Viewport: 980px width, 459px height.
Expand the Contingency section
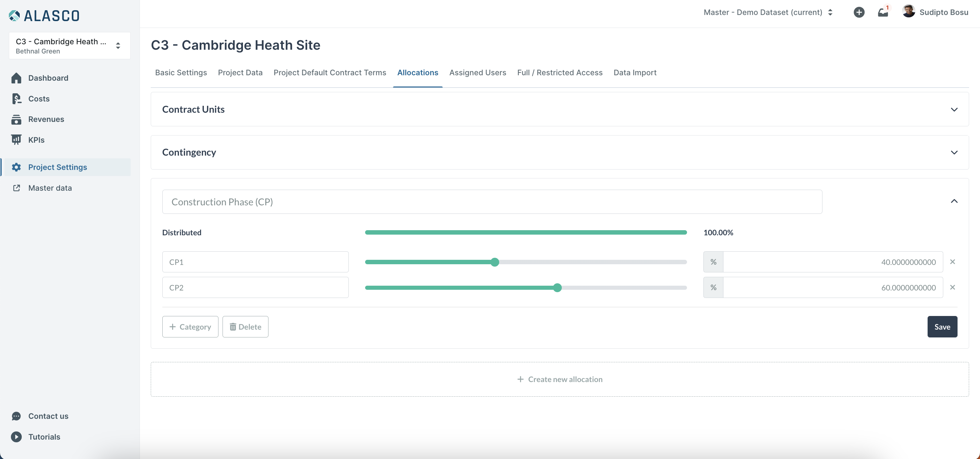pos(954,153)
